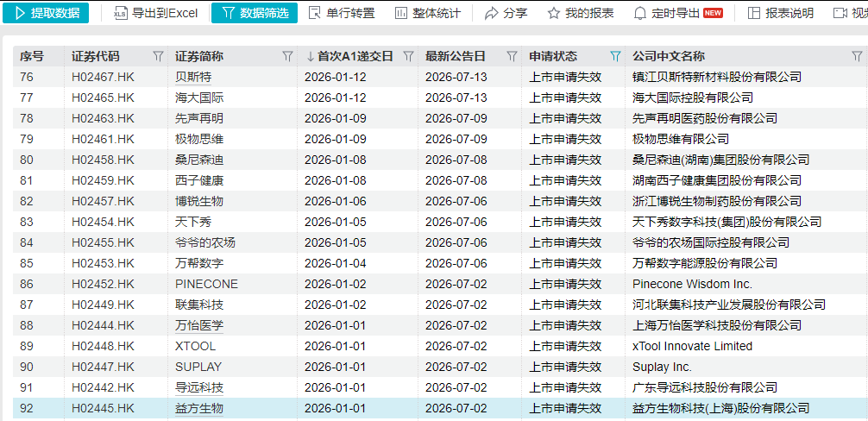This screenshot has width=868, height=421.
Task: Click date 2026-01-06 in 博锐生物 row
Action: tap(335, 201)
